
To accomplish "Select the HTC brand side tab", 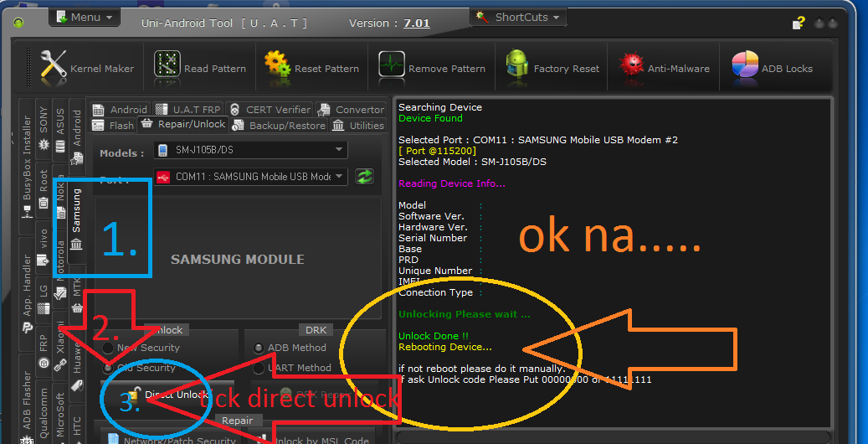I will click(x=77, y=426).
